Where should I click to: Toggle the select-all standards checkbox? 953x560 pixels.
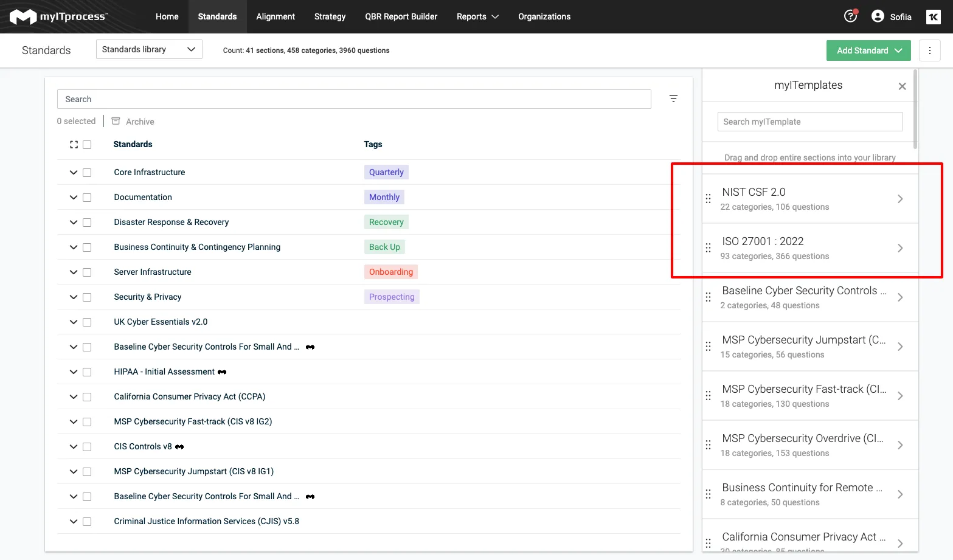pyautogui.click(x=87, y=145)
